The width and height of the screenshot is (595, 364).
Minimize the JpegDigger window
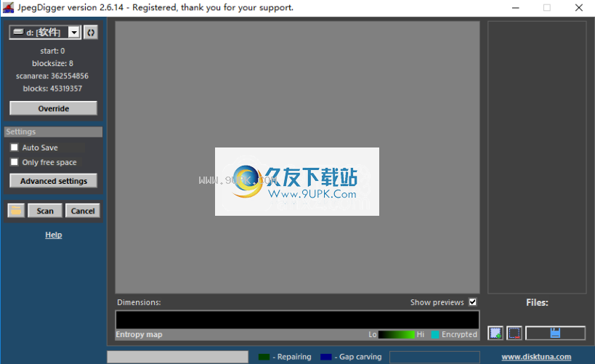[x=515, y=7]
